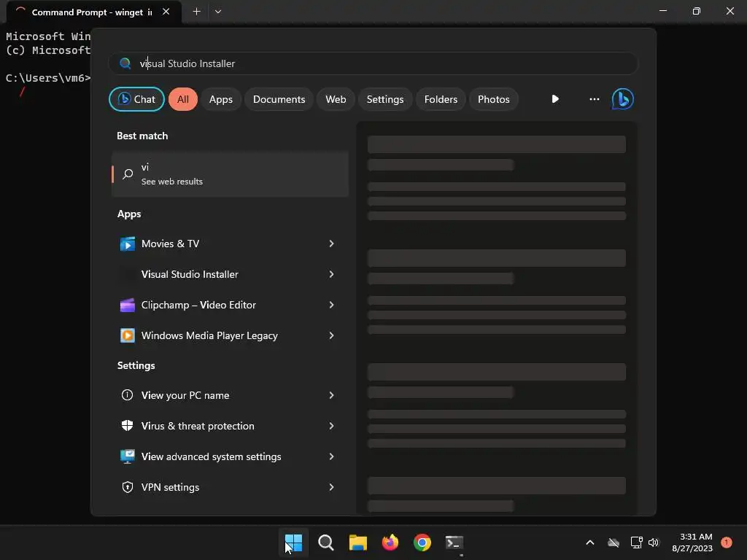Screen dimensions: 747x560
Task: Switch to the Apps filter tab
Action: [x=220, y=99]
